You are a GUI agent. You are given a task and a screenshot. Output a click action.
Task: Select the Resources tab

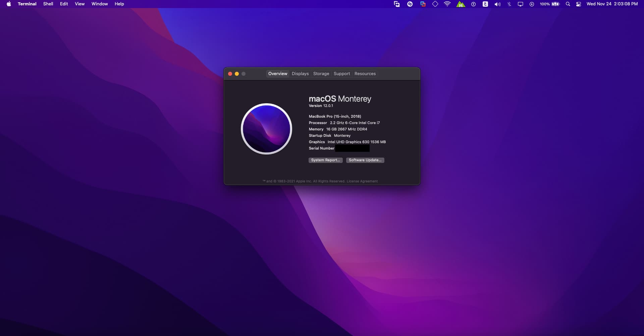pos(365,74)
